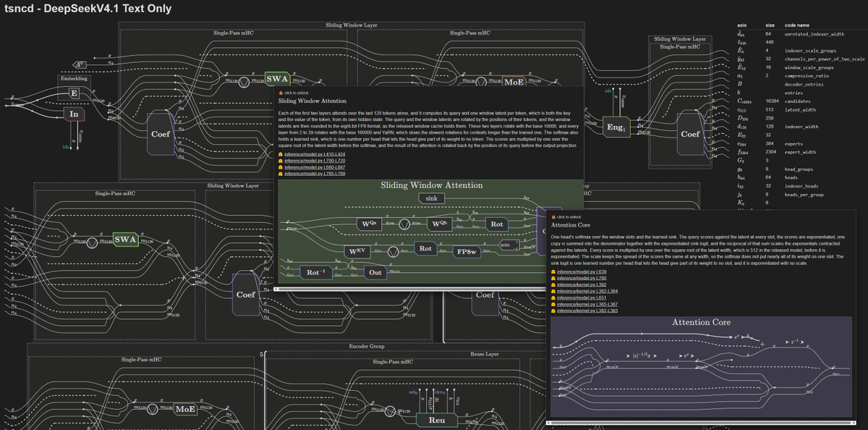This screenshot has height=430, width=868.
Task: Select the 'compression_ratio' table row
Action: 801,75
